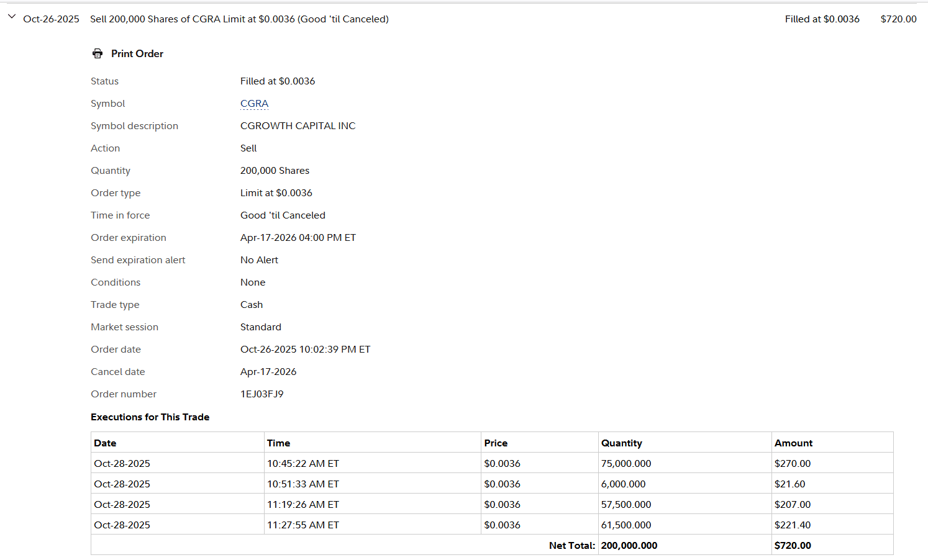Click the 'Order expiration' field label
Image resolution: width=928 pixels, height=560 pixels.
pos(129,238)
